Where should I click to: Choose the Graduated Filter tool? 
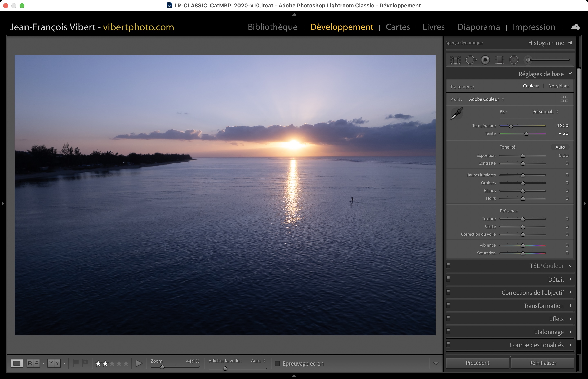(499, 60)
